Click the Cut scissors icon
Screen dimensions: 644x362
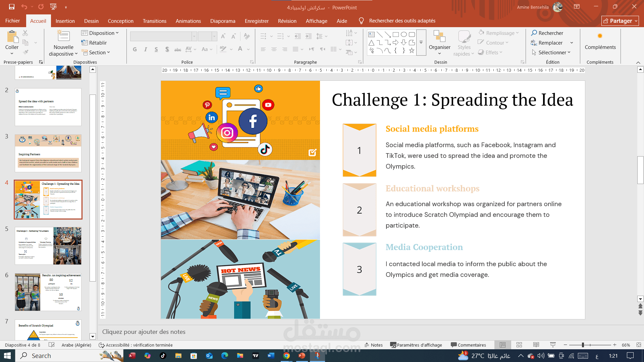pos(25,33)
